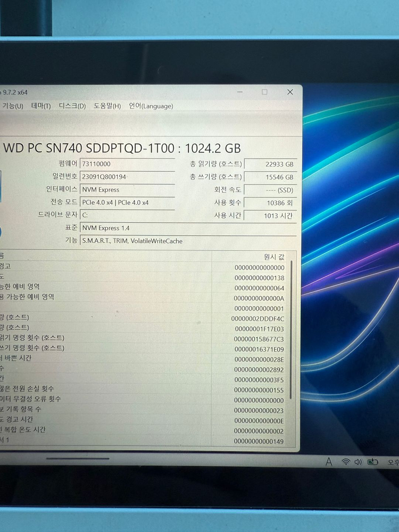The width and height of the screenshot is (399, 532).
Task: Select the row with raw value 0000000000028E
Action: click(x=144, y=359)
